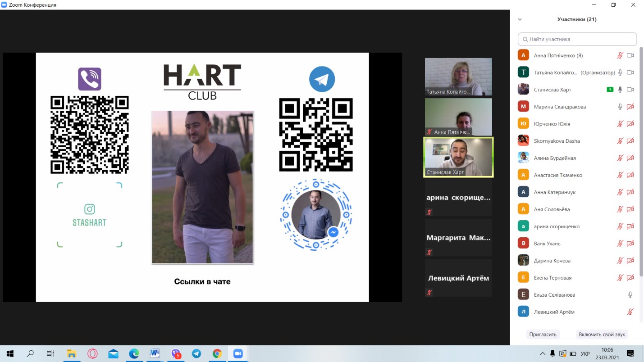This screenshot has width=644, height=362.
Task: Open Windows taskbar search
Action: point(30,353)
